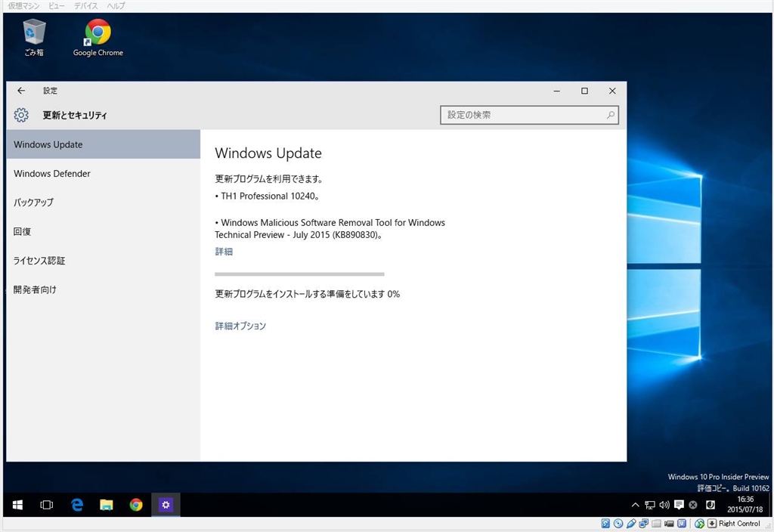Click the IME input mode tray icon
The image size is (774, 532).
coord(711,505)
